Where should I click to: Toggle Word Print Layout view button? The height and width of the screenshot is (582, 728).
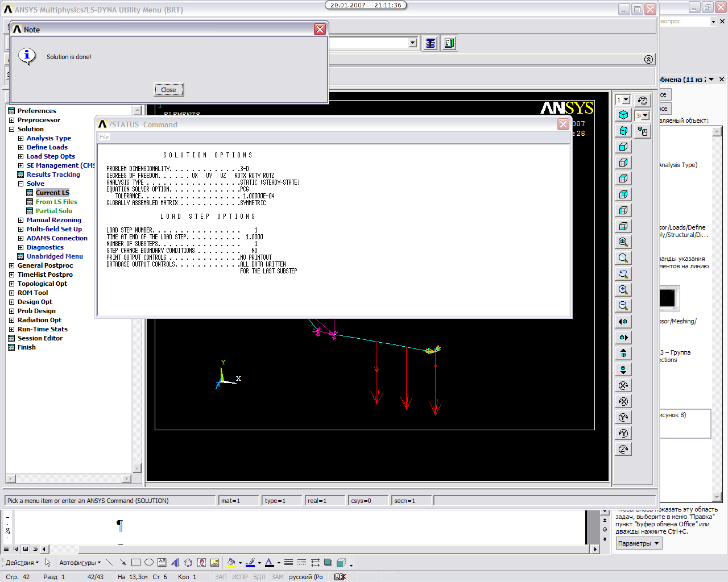[26, 549]
